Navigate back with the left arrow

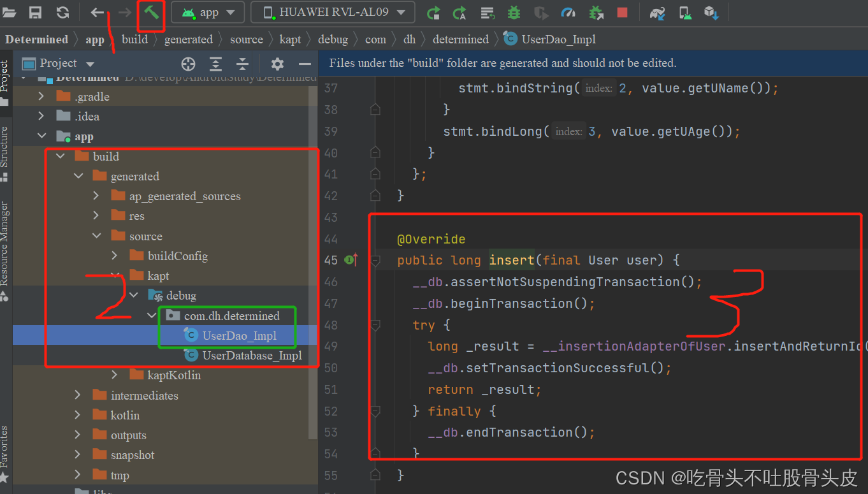tap(97, 12)
